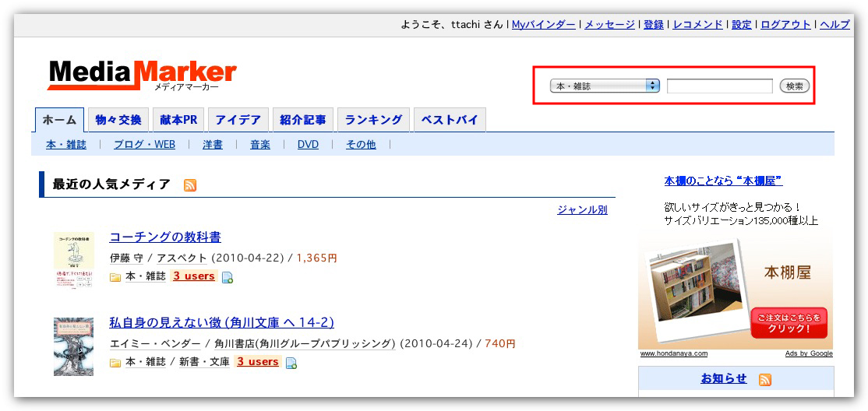Select the ベストバイ tab

point(450,120)
